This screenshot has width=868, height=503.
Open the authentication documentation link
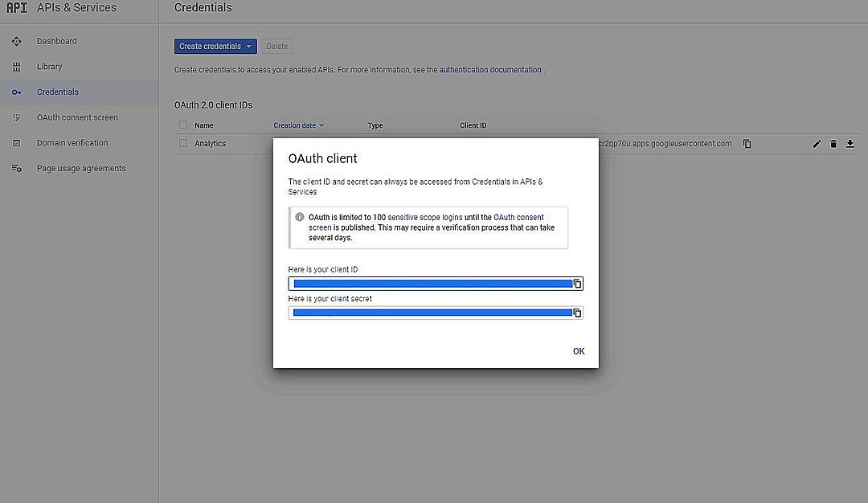tap(490, 70)
